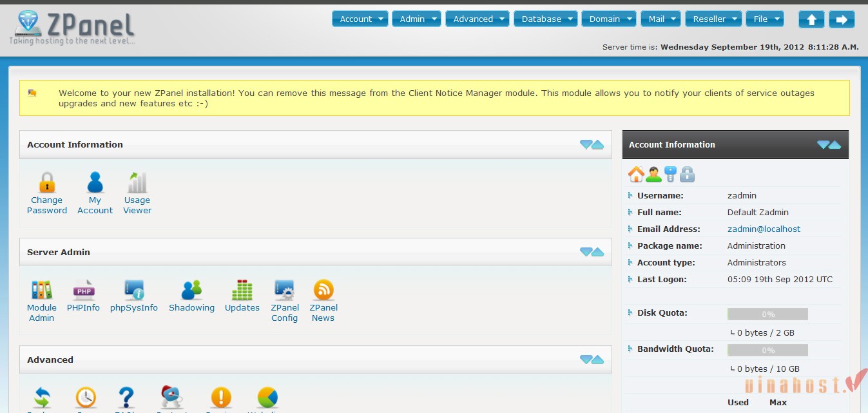
Task: Click the 'Bandwidth Quota:' label
Action: click(x=675, y=349)
